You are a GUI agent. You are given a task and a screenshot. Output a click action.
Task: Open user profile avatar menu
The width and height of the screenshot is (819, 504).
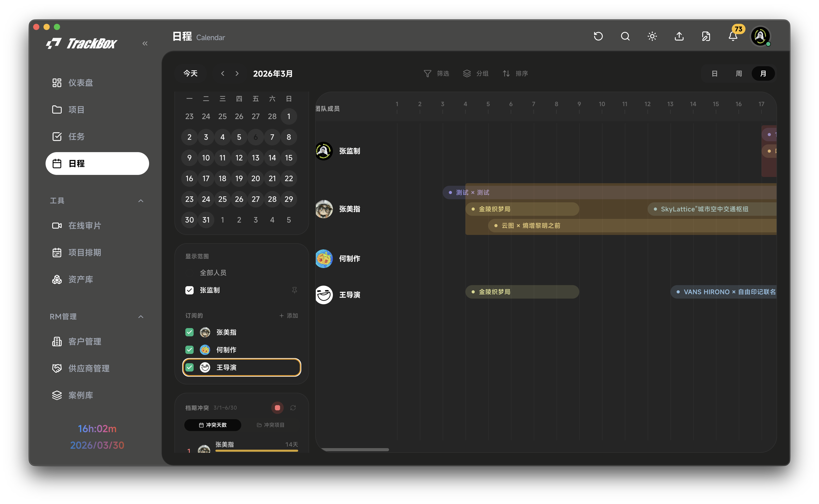760,36
